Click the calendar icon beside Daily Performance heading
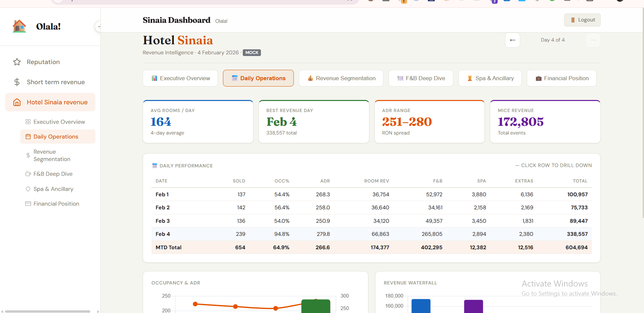Screen dimensions: 644x313 point(155,166)
